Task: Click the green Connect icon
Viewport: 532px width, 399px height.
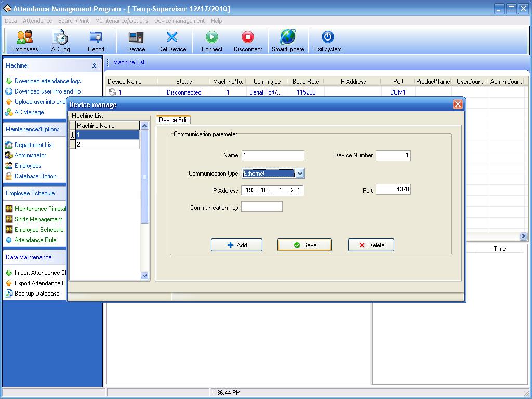Action: (x=212, y=37)
